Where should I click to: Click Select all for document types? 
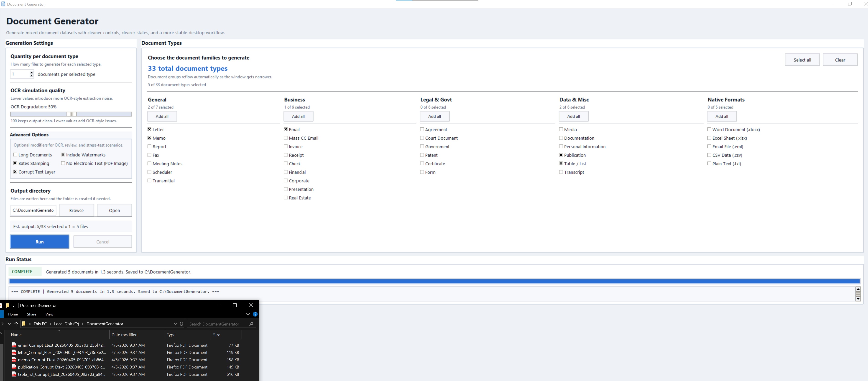802,60
